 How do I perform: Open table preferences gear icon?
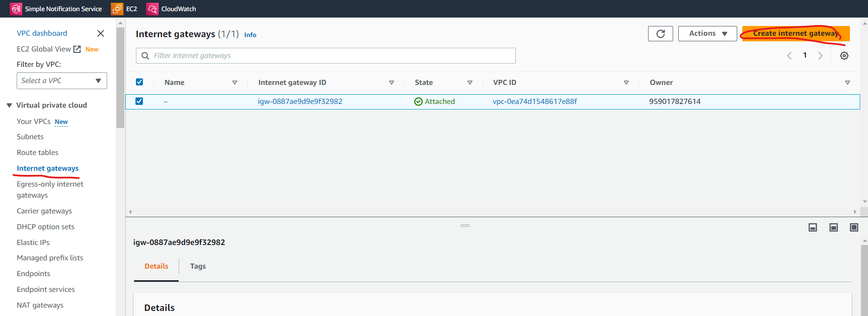844,56
